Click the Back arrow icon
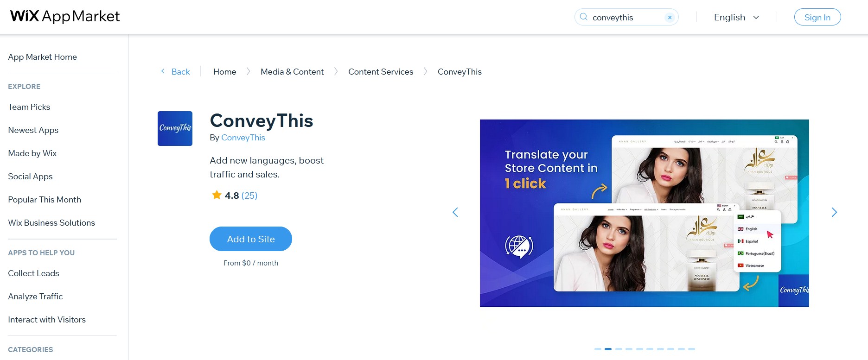The image size is (868, 360). click(x=163, y=71)
